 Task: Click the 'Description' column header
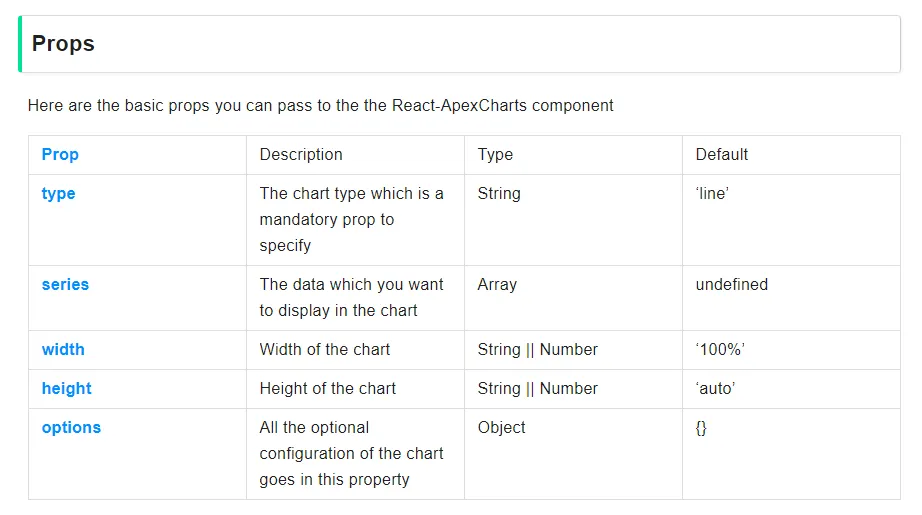click(x=301, y=155)
